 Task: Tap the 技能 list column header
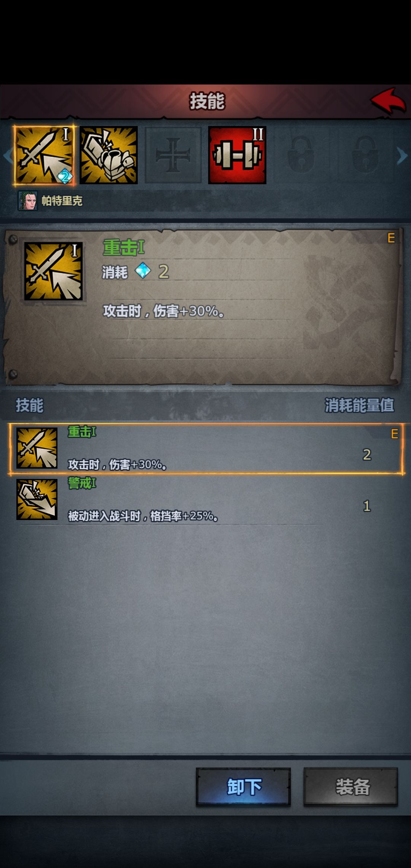30,405
